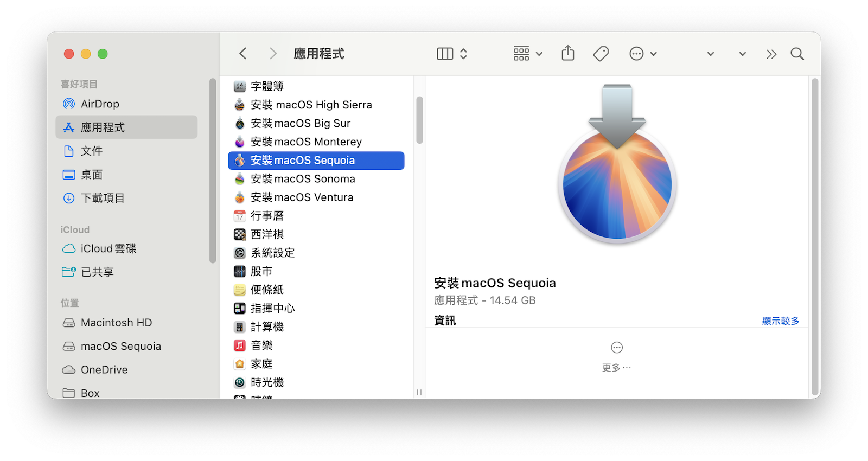The width and height of the screenshot is (868, 461).
Task: Select 西洋棋 app
Action: pos(316,234)
